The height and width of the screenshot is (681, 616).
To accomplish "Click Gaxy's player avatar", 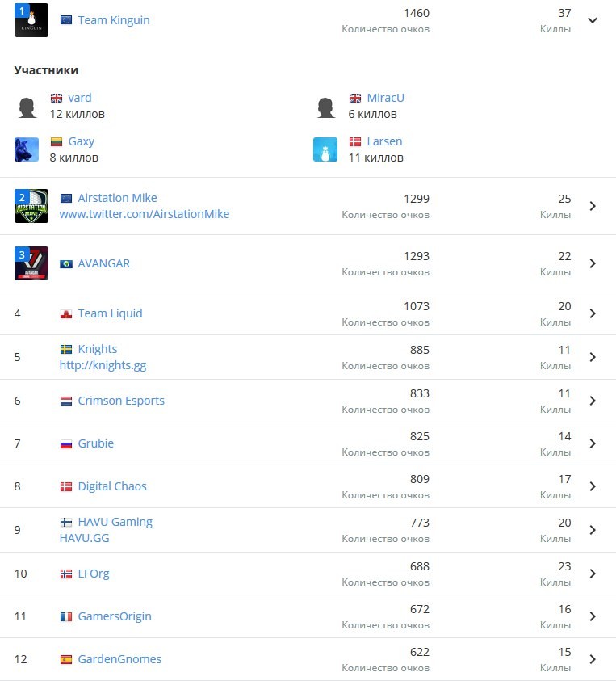I will pyautogui.click(x=27, y=149).
